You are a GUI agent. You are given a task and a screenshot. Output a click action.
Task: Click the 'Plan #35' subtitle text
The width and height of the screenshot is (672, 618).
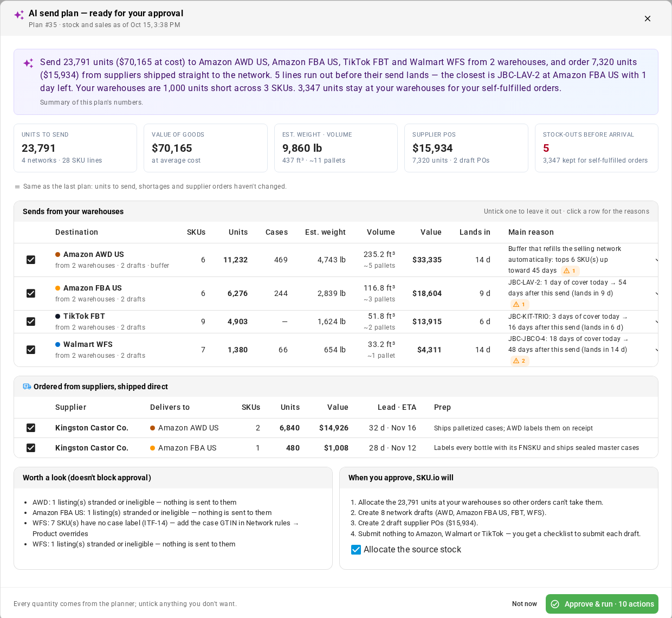pyautogui.click(x=43, y=25)
